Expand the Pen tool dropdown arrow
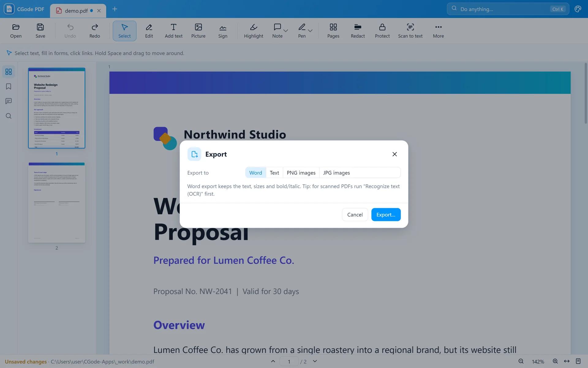The image size is (588, 368). point(310,31)
